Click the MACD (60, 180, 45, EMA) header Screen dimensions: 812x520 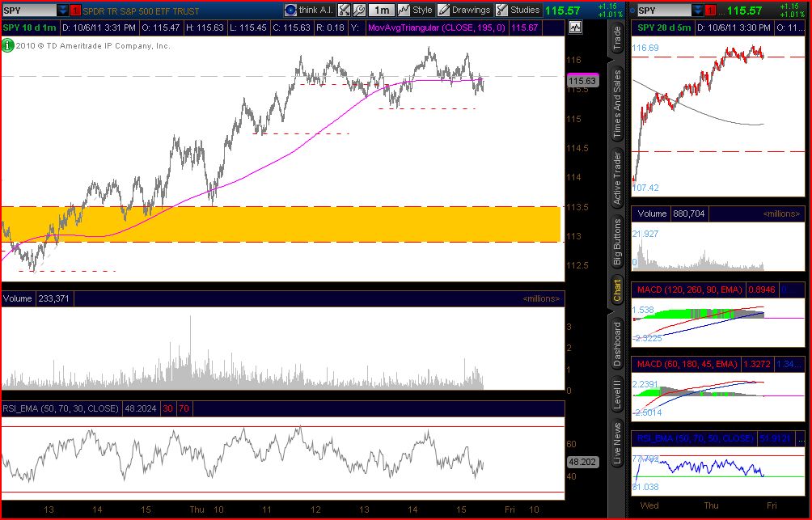687,365
